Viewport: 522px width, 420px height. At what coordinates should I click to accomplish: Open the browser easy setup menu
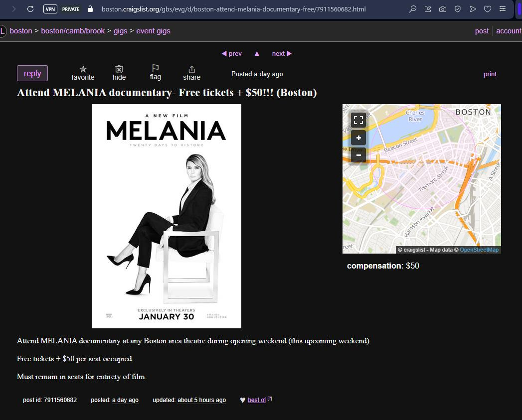pyautogui.click(x=503, y=9)
